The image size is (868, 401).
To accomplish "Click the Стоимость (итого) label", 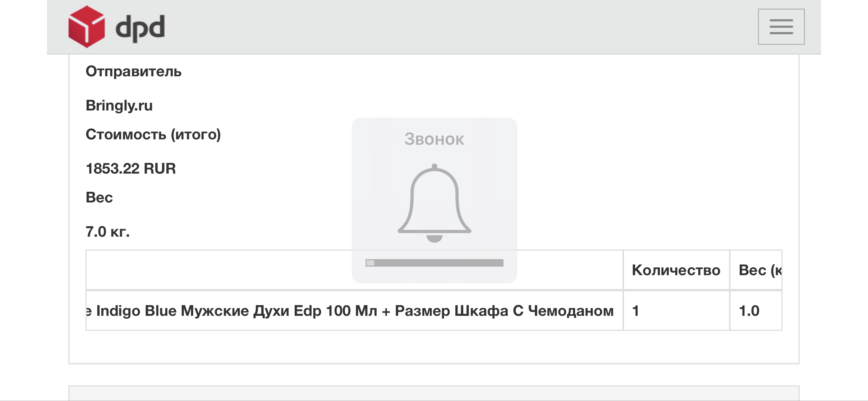I will pyautogui.click(x=153, y=135).
